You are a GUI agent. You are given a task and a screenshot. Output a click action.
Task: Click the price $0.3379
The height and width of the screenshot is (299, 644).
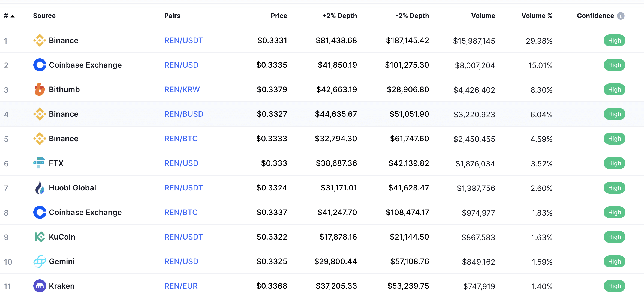(x=272, y=89)
